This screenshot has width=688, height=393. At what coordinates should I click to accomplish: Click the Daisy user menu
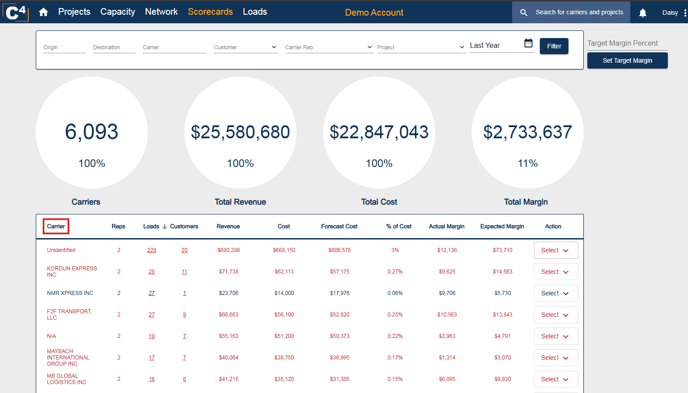pos(670,13)
